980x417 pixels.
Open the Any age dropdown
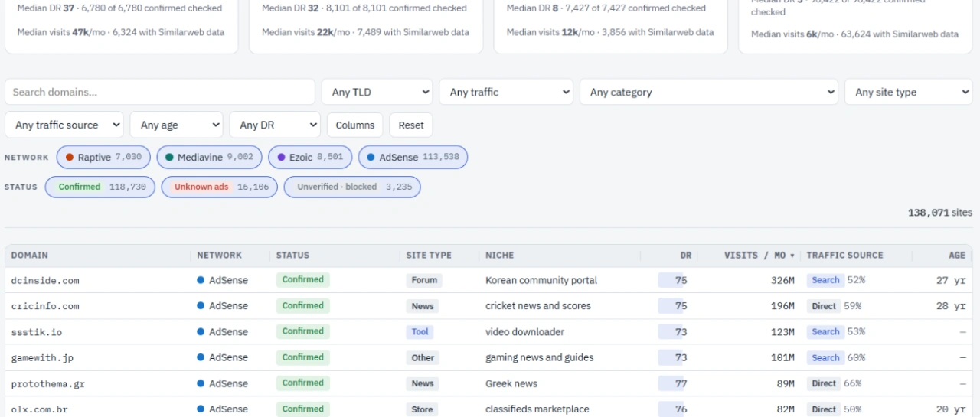177,125
